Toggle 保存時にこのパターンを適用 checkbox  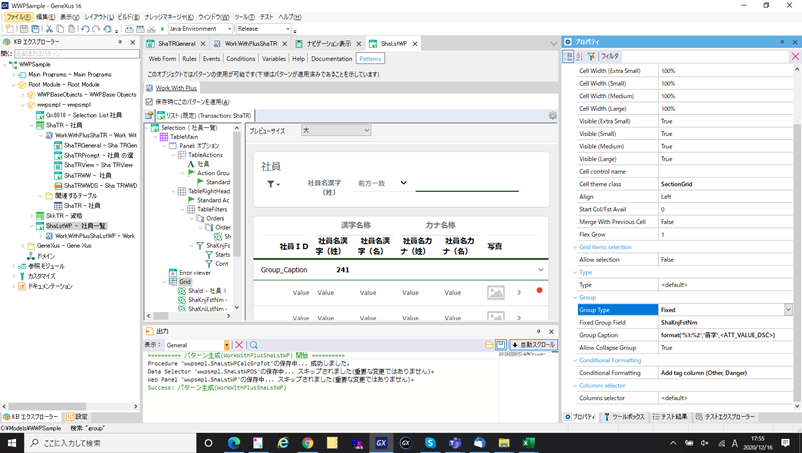[x=149, y=102]
